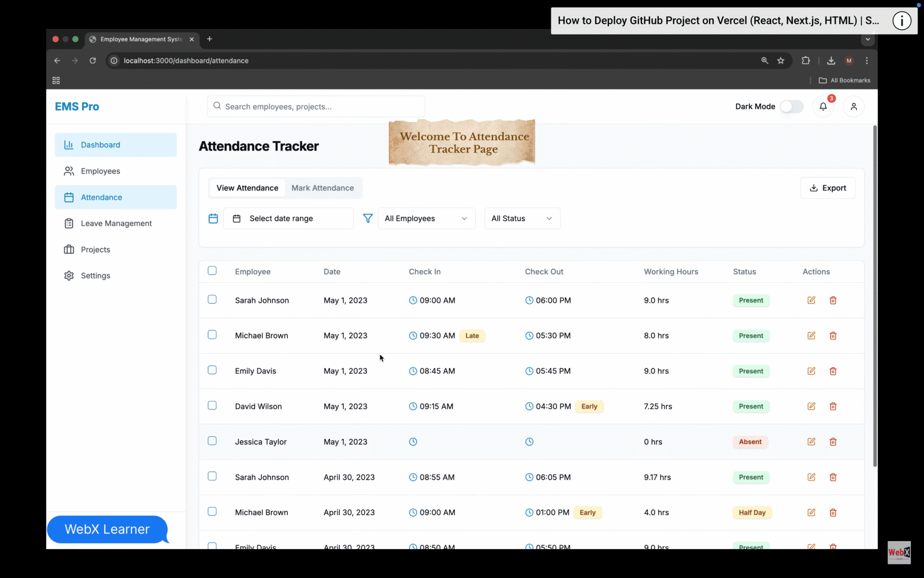
Task: Expand the All Status filter
Action: pos(522,218)
